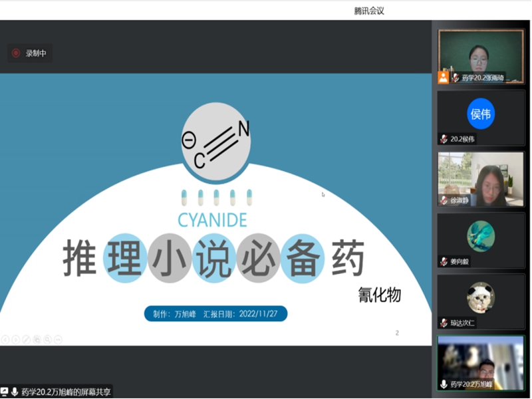The width and height of the screenshot is (532, 399).
Task: Click the screen share icon in bottom-left label
Action: 5,392
